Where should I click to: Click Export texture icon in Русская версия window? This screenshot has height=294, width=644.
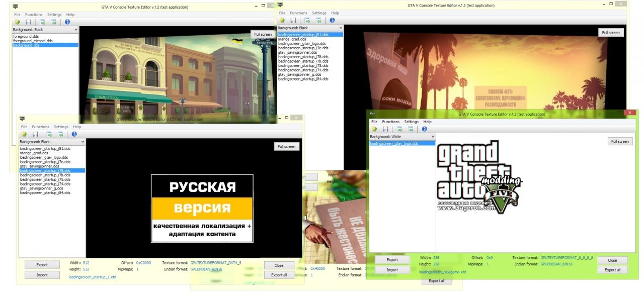click(x=49, y=134)
